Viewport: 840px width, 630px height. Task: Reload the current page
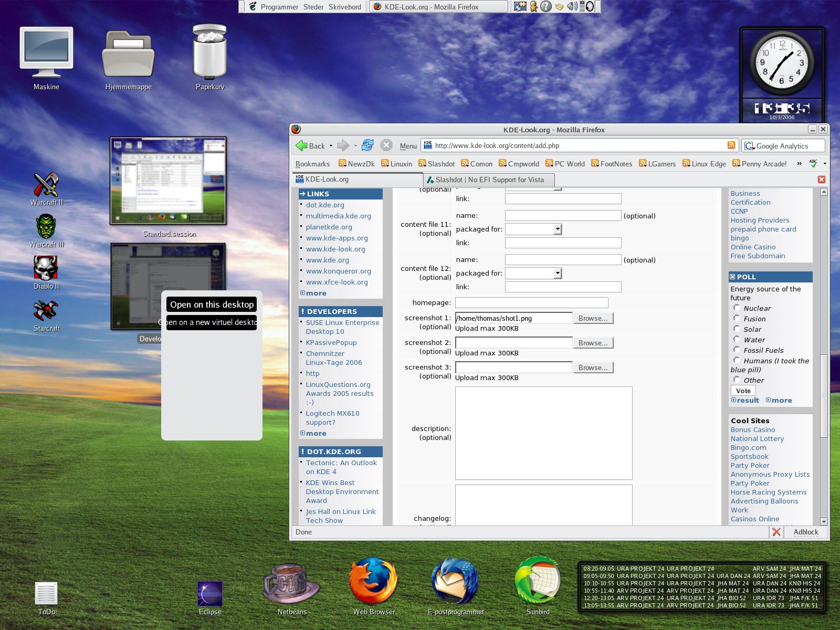368,145
